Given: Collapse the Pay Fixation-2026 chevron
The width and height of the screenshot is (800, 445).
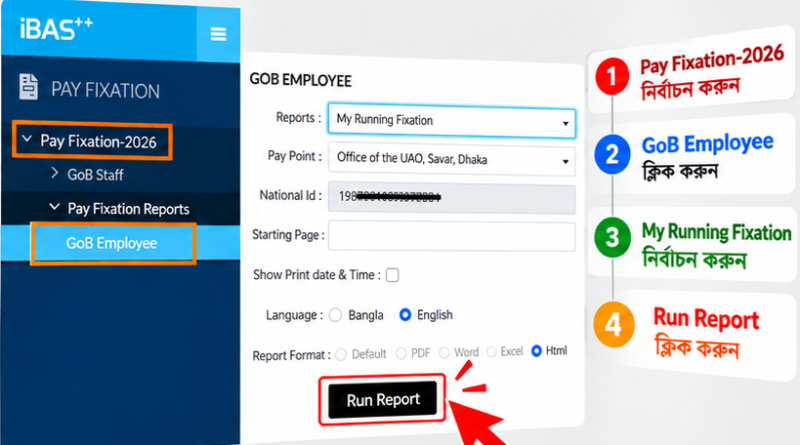Looking at the screenshot, I should 27,139.
